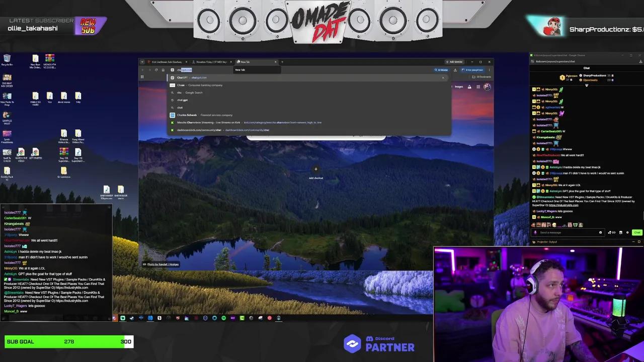Viewport: 644px width, 362px height.
Task: Open the BABYMAKER stems folder
Action: 121,193
